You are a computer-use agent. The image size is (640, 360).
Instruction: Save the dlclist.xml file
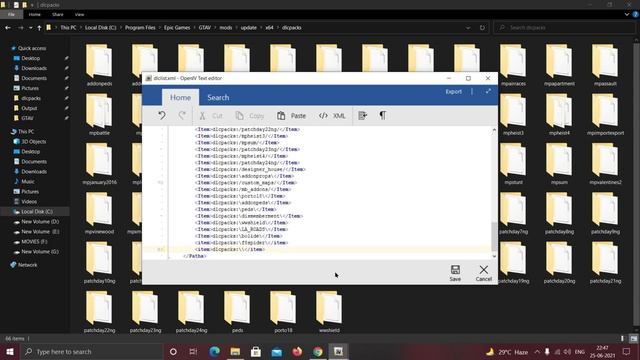[x=455, y=273]
